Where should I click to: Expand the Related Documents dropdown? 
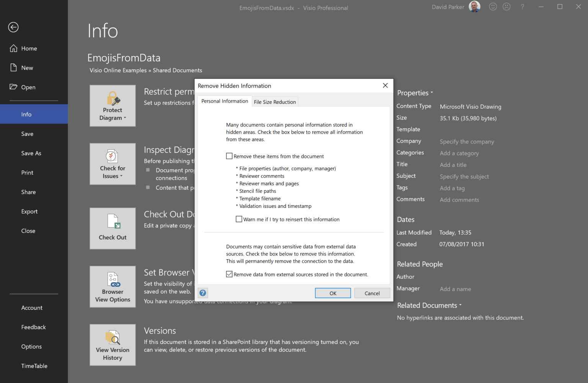pos(430,305)
